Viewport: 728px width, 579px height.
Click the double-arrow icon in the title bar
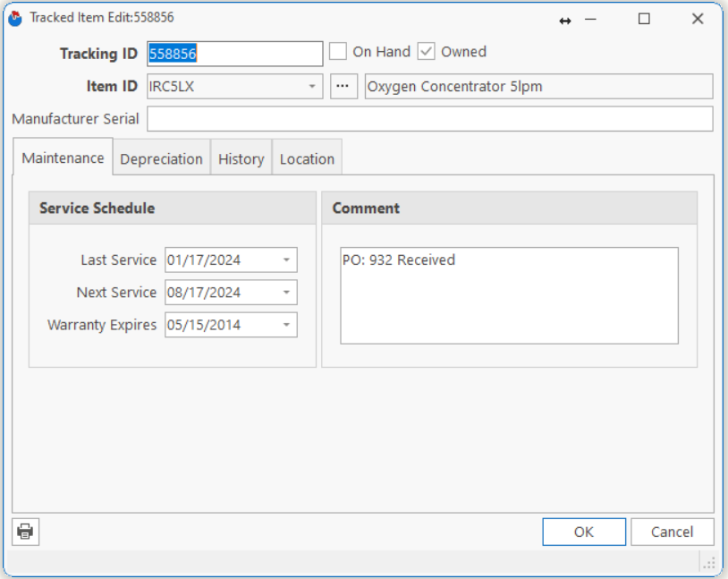(x=564, y=20)
